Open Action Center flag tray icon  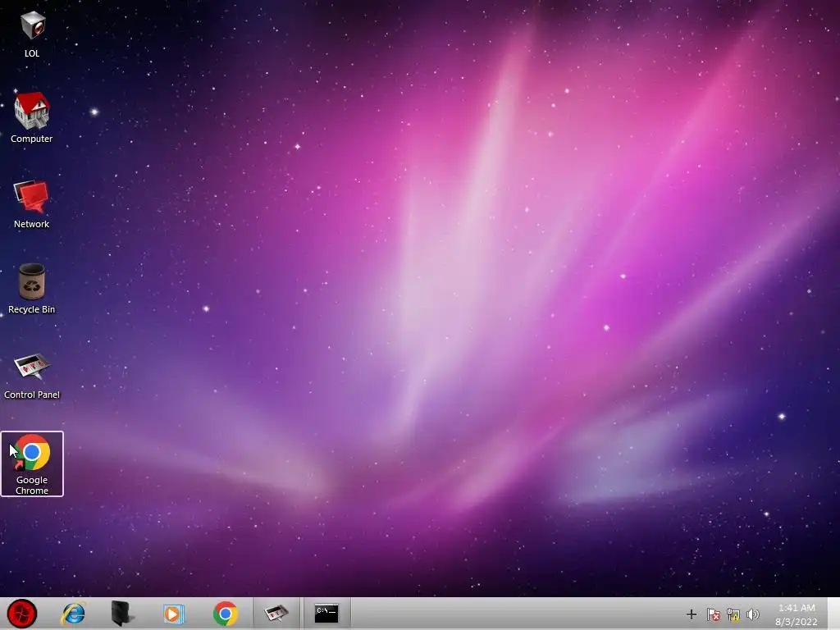point(713,614)
